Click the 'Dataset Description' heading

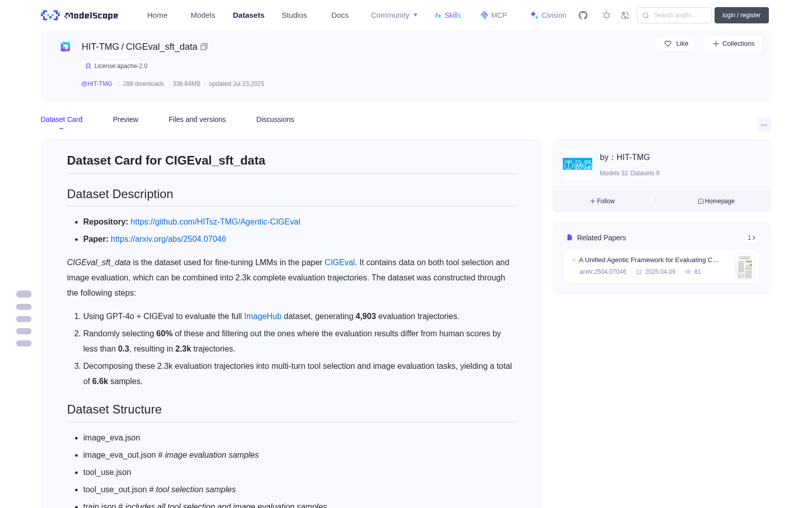tap(120, 194)
